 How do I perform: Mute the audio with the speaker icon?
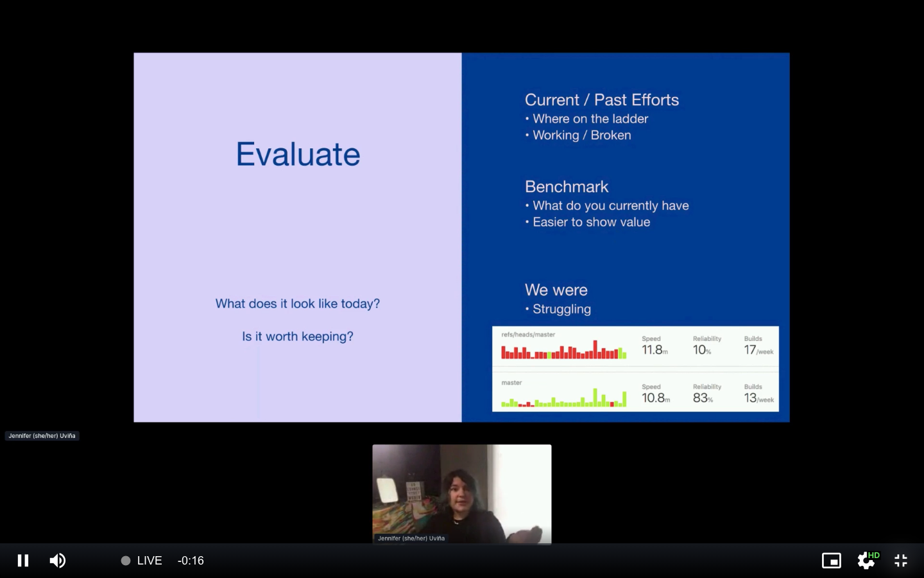pos(58,561)
